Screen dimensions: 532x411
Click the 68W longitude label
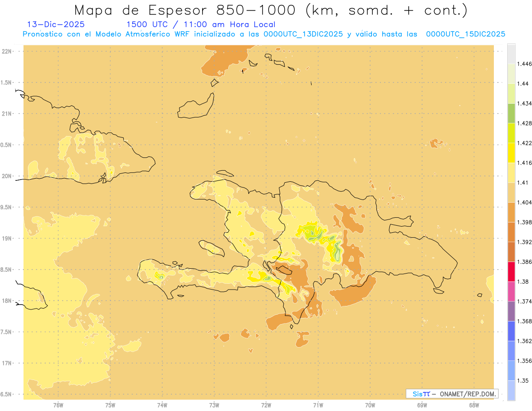474,406
